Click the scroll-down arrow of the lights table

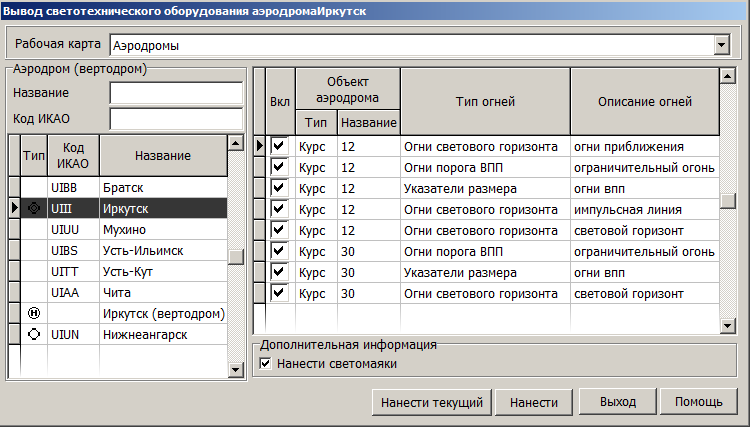(x=728, y=325)
